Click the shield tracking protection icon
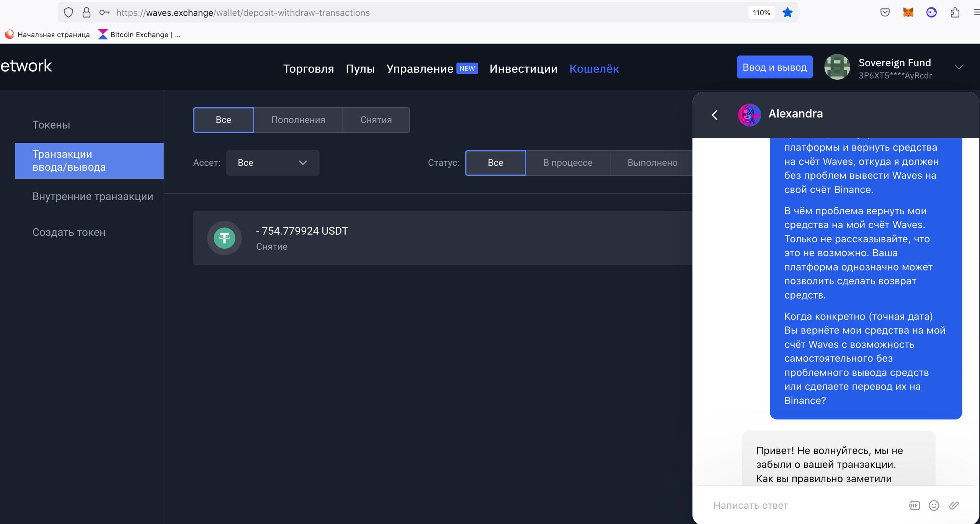This screenshot has width=980, height=524. (68, 13)
